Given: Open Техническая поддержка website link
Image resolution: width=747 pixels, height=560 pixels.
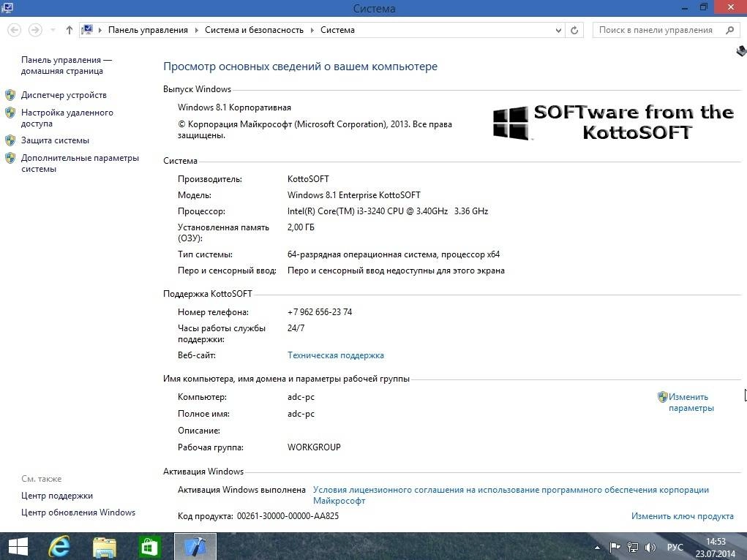Looking at the screenshot, I should (335, 355).
